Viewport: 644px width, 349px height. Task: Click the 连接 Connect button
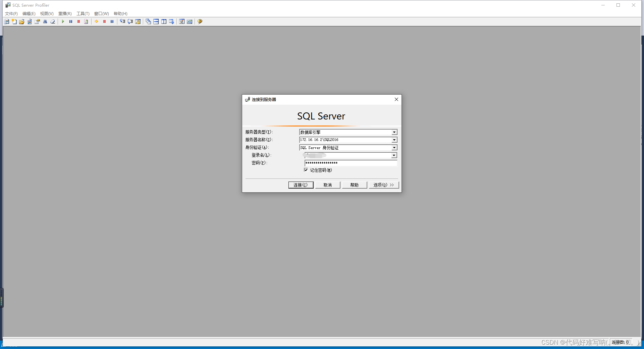301,185
